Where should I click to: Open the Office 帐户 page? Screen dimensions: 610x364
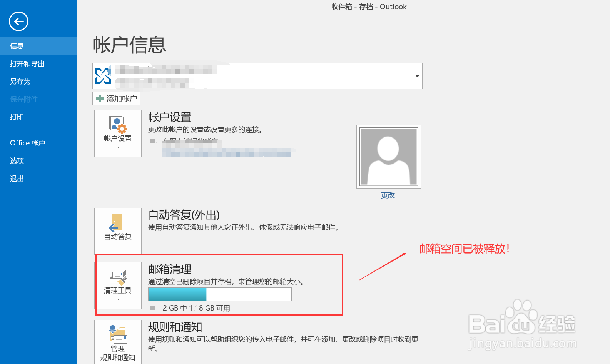point(38,143)
